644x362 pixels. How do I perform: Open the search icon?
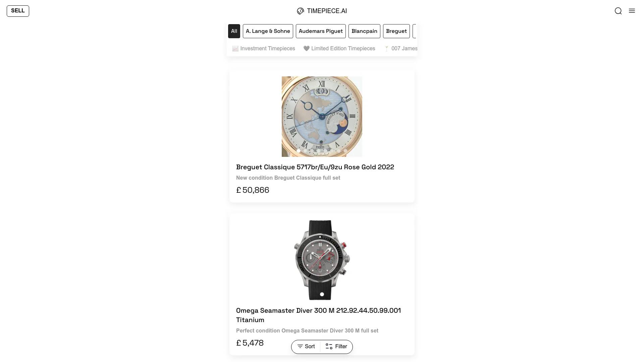pyautogui.click(x=618, y=11)
